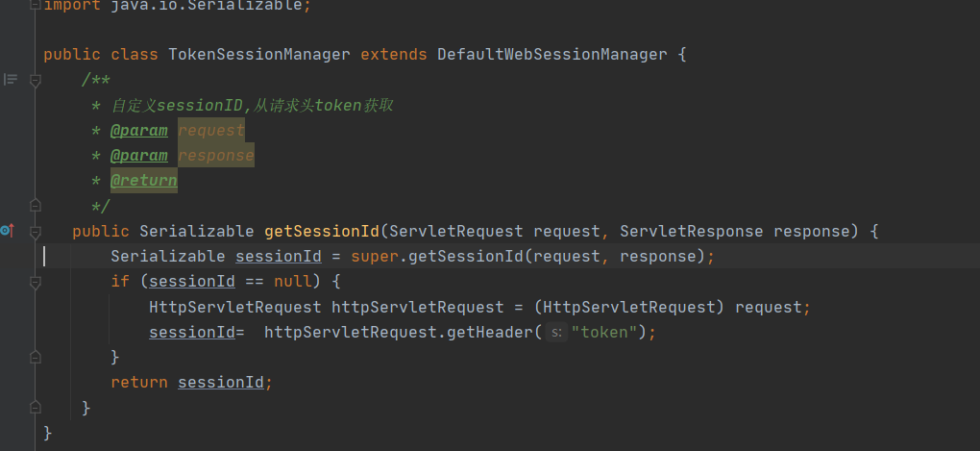Screen dimensions: 980x451
Task: Click sessionId in the return statement
Action: tap(221, 382)
